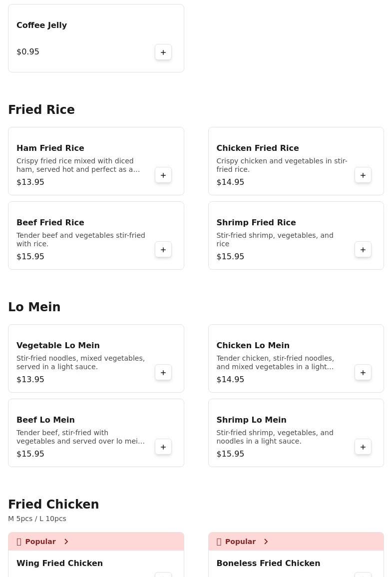Add Coffee Jelly using plus icon
Viewport: 392px width, 577px height.
(x=163, y=52)
